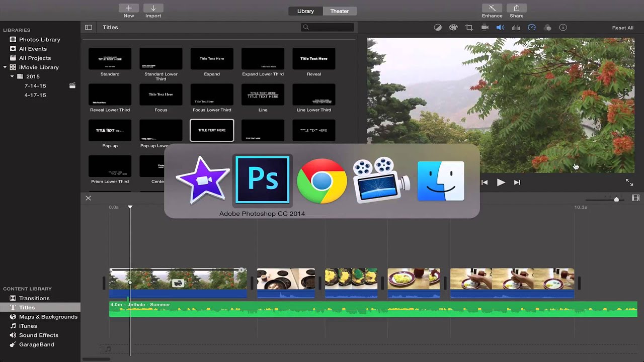Select the Standard title thumbnail
644x362 pixels.
pos(110,59)
